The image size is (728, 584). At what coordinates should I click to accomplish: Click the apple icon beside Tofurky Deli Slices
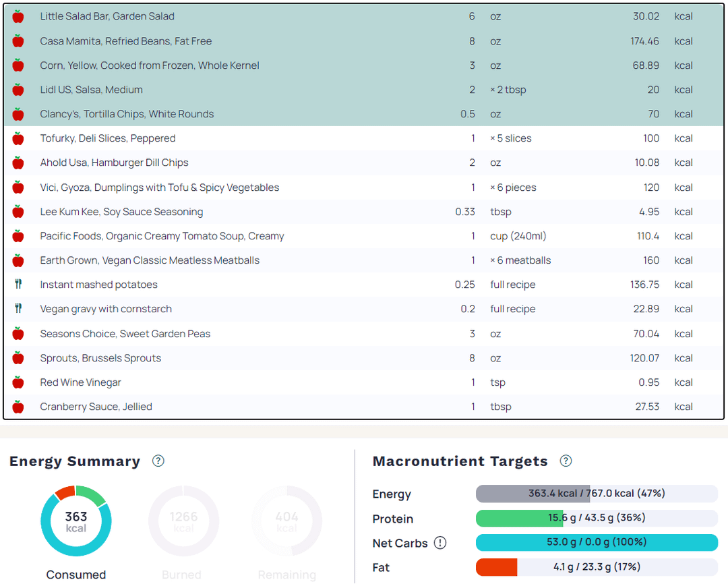coord(18,138)
